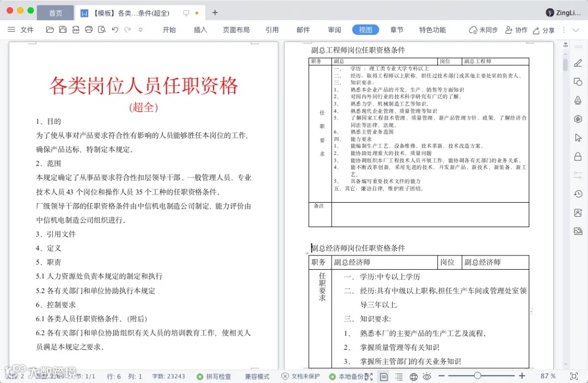The height and width of the screenshot is (383, 588).
Task: Go to the 首页 home tab
Action: (56, 13)
